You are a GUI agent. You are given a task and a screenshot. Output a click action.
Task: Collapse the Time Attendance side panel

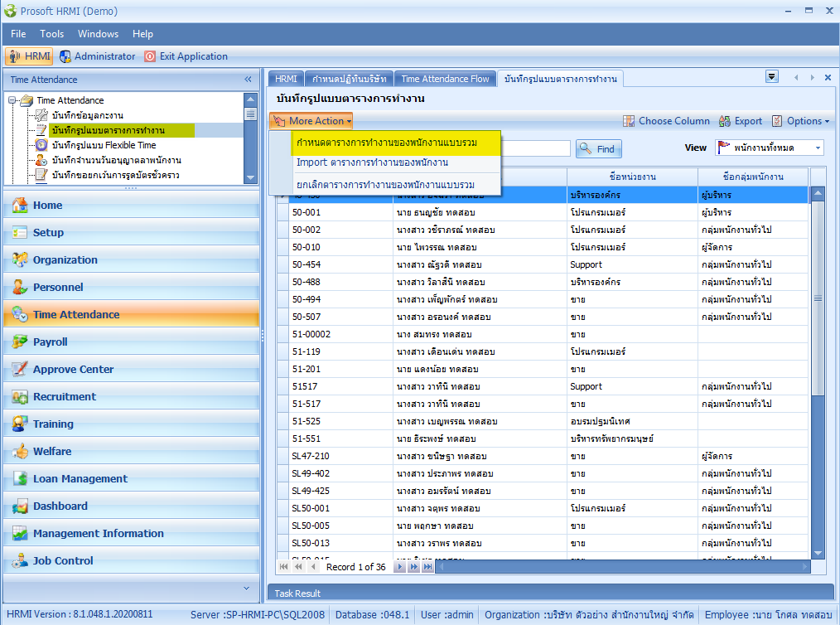[x=248, y=80]
